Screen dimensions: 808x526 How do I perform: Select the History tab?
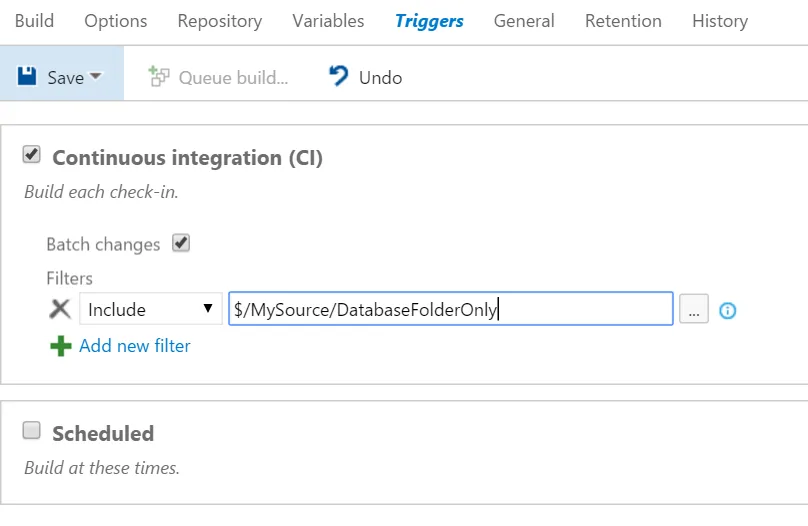(719, 20)
